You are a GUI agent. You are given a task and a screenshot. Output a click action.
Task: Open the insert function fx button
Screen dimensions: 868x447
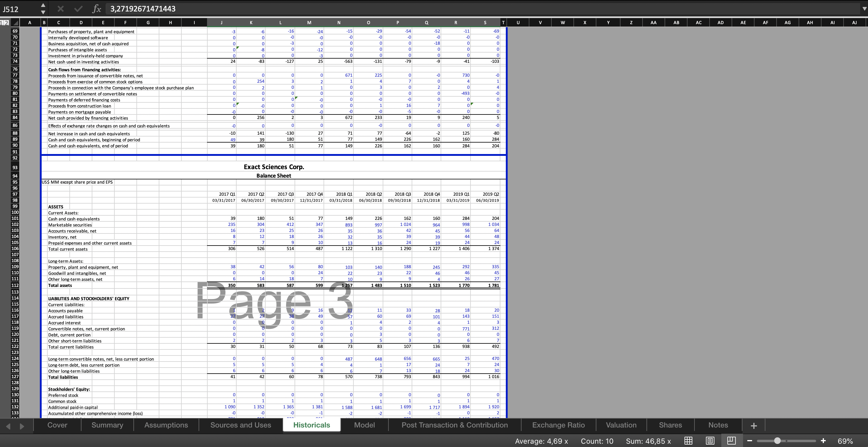click(97, 9)
